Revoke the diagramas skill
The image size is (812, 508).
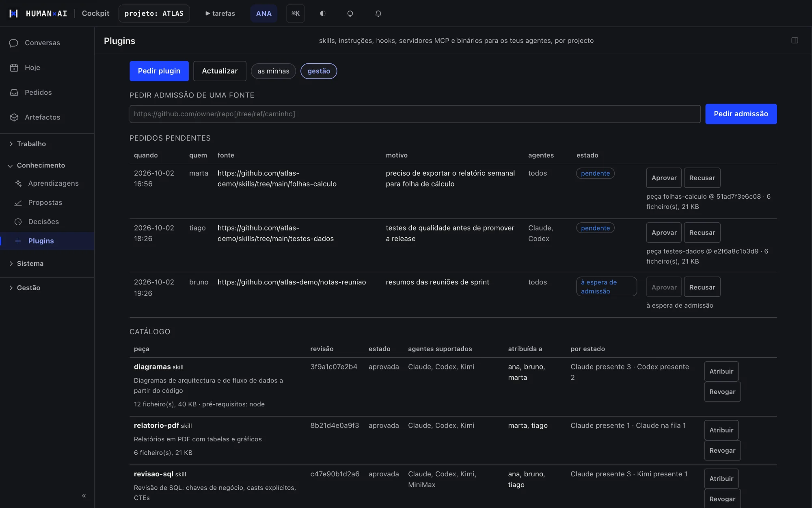click(722, 392)
